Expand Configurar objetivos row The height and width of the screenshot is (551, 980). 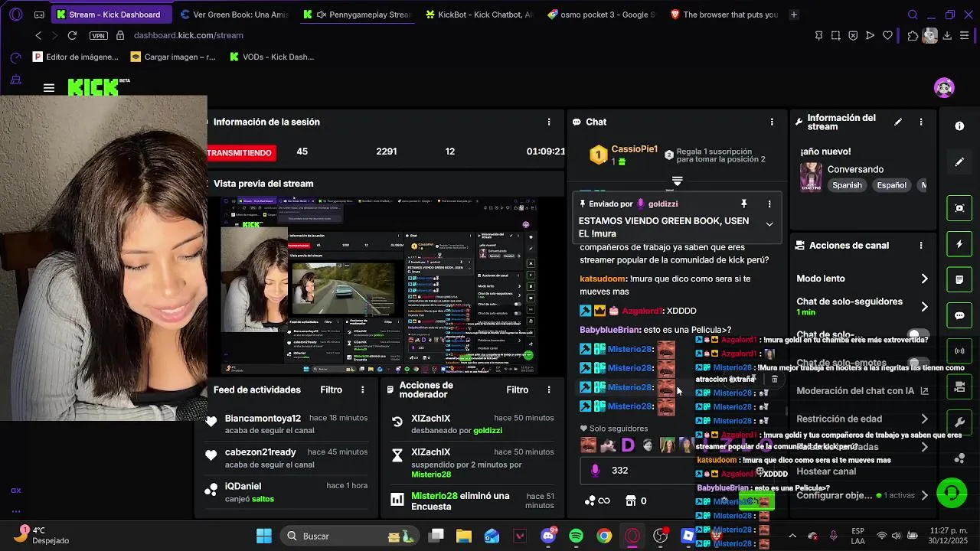862,495
